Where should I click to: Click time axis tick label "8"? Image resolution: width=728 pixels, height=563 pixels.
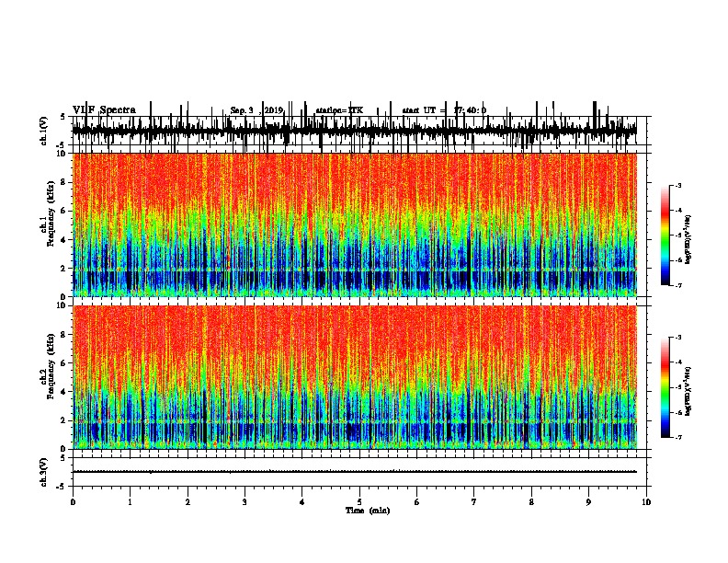pyautogui.click(x=531, y=502)
